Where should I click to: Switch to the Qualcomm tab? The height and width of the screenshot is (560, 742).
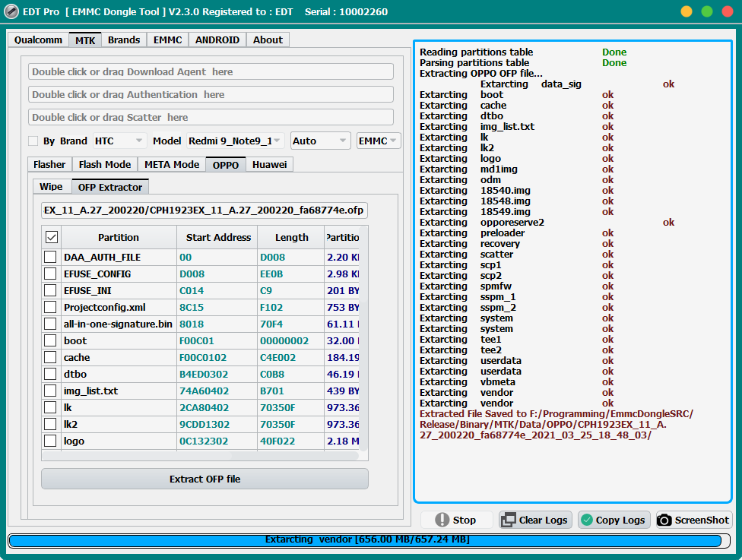(x=38, y=40)
